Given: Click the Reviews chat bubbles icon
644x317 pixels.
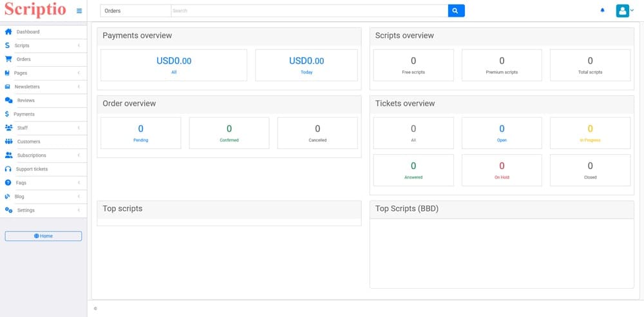Looking at the screenshot, I should [8, 100].
